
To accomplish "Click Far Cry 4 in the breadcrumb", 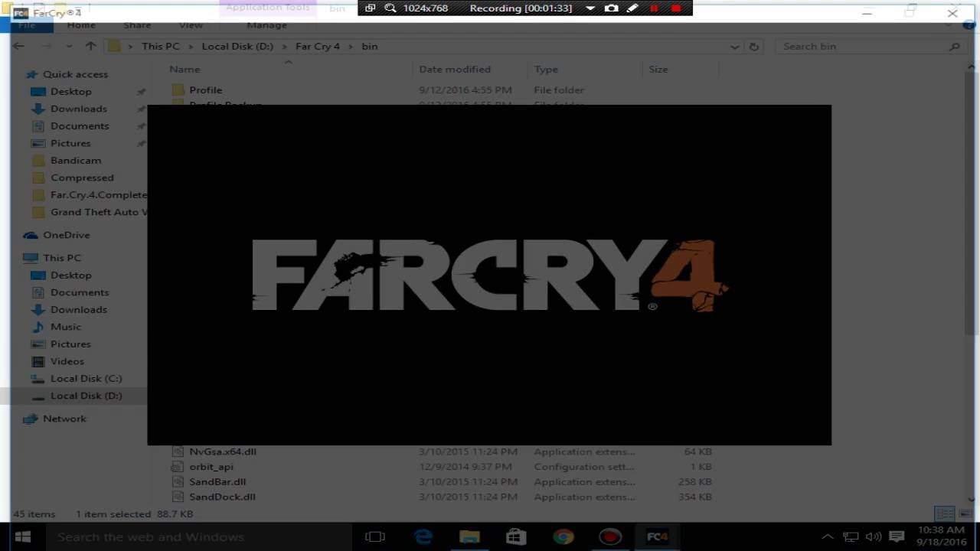I will coord(317,46).
